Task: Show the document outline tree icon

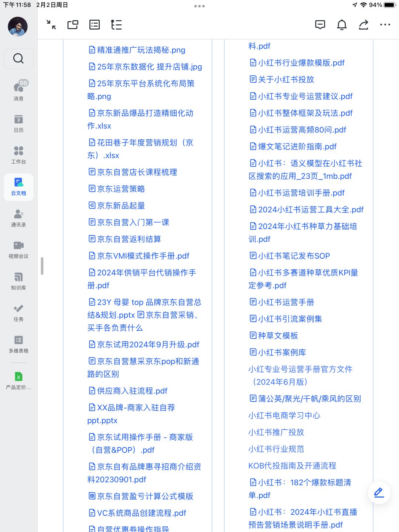Action: pos(116,25)
